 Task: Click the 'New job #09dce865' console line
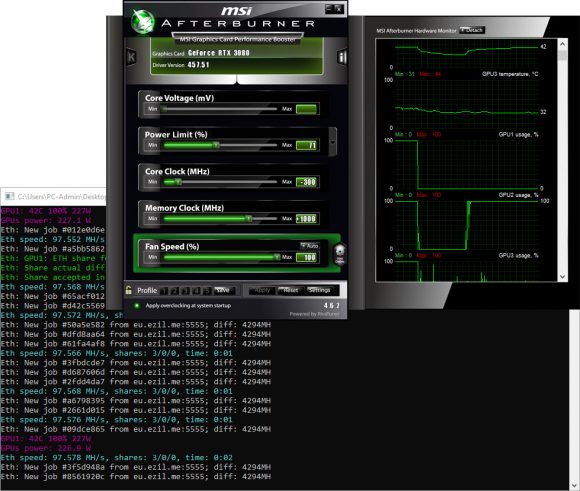(136, 429)
